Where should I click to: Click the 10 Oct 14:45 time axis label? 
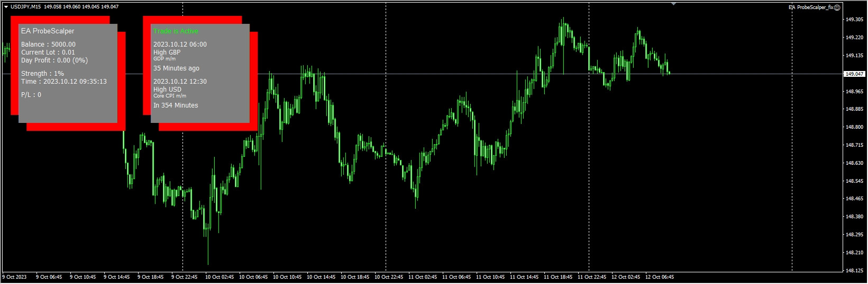(321, 277)
